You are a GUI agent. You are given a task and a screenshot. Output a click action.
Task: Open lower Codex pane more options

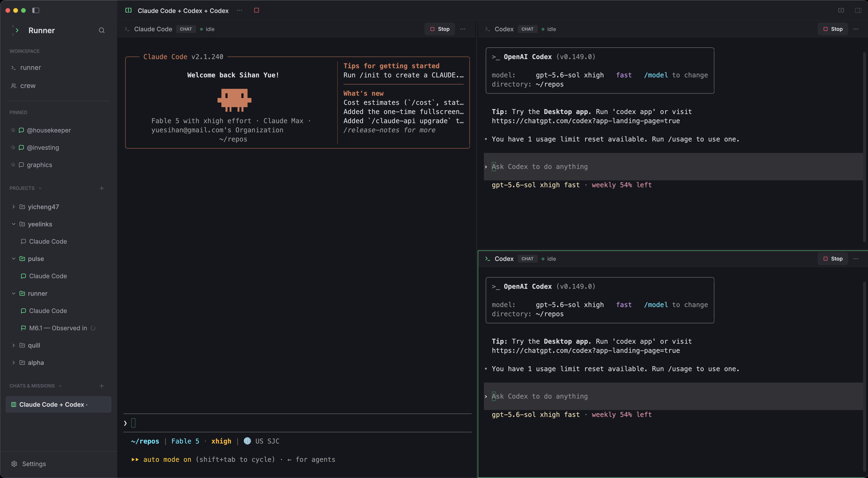coord(856,259)
